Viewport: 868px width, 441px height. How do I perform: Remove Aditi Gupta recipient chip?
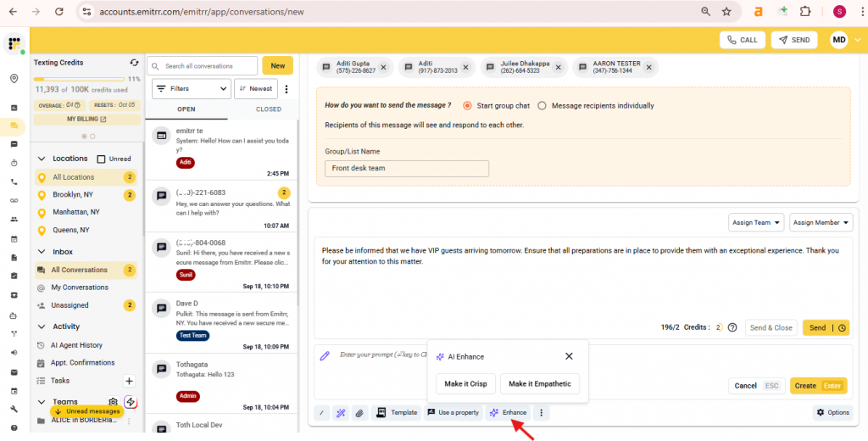click(383, 67)
